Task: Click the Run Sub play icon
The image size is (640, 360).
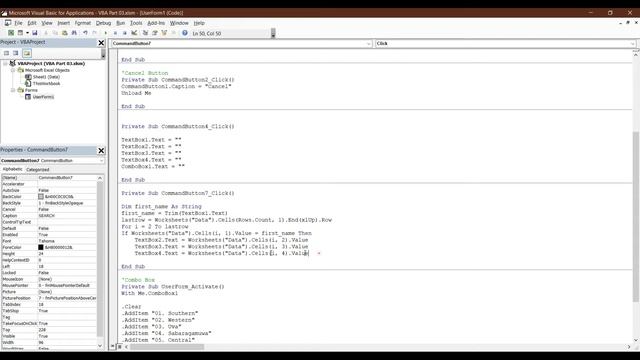Action: point(106,33)
